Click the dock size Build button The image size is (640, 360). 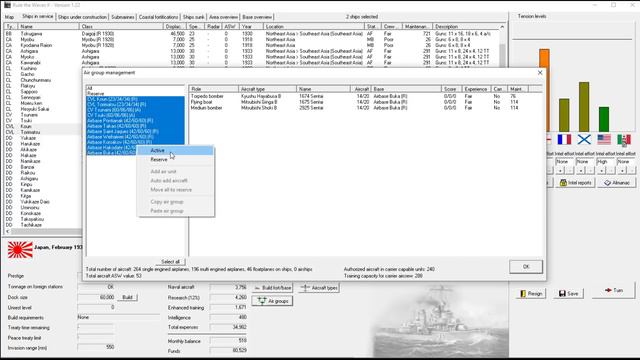(127, 297)
